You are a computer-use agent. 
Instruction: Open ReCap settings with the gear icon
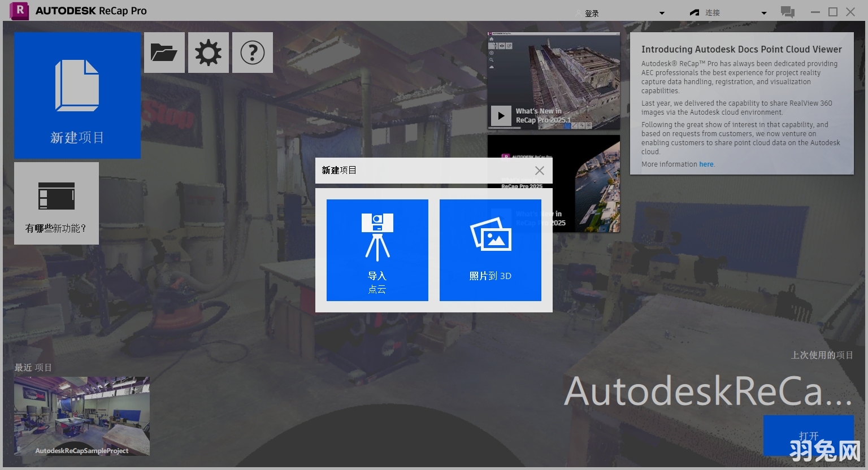(208, 52)
